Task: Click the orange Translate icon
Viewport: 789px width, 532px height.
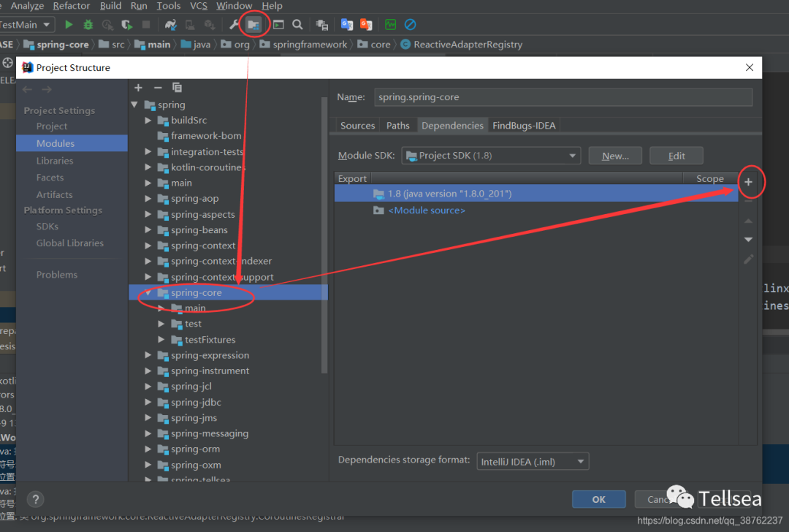Action: [x=366, y=25]
